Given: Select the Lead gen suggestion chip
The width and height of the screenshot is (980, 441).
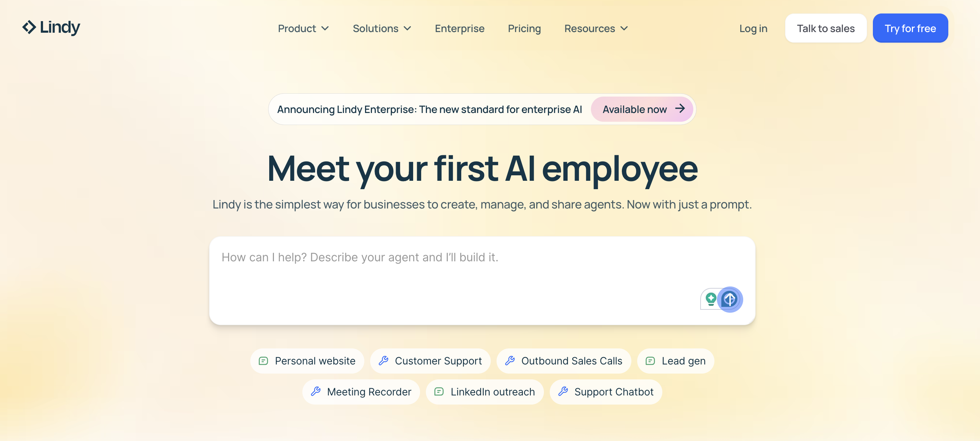Looking at the screenshot, I should (676, 361).
